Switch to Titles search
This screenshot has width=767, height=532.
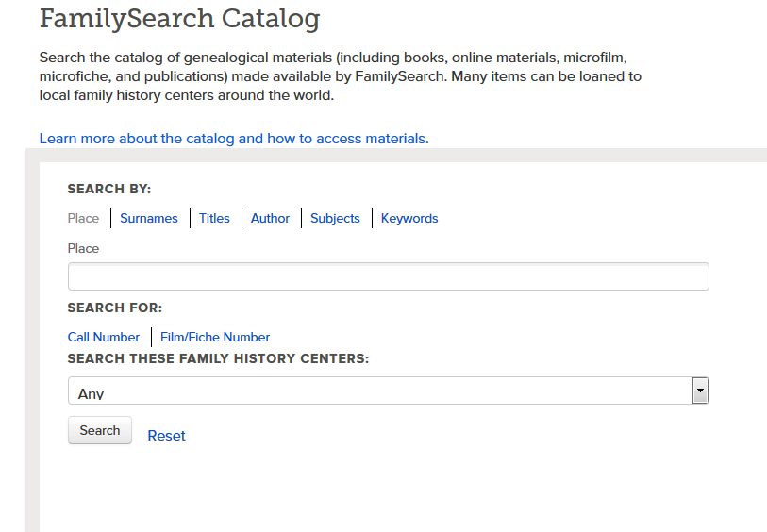tap(214, 218)
